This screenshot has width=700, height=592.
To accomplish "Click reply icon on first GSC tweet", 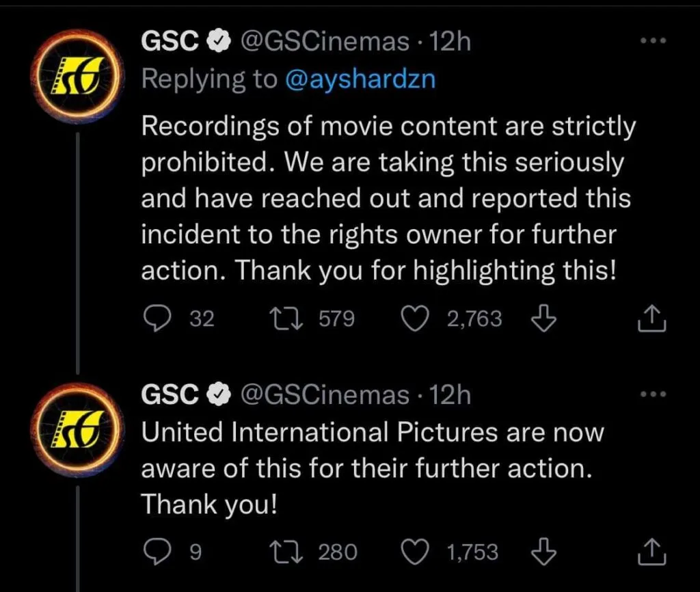I will point(158,319).
